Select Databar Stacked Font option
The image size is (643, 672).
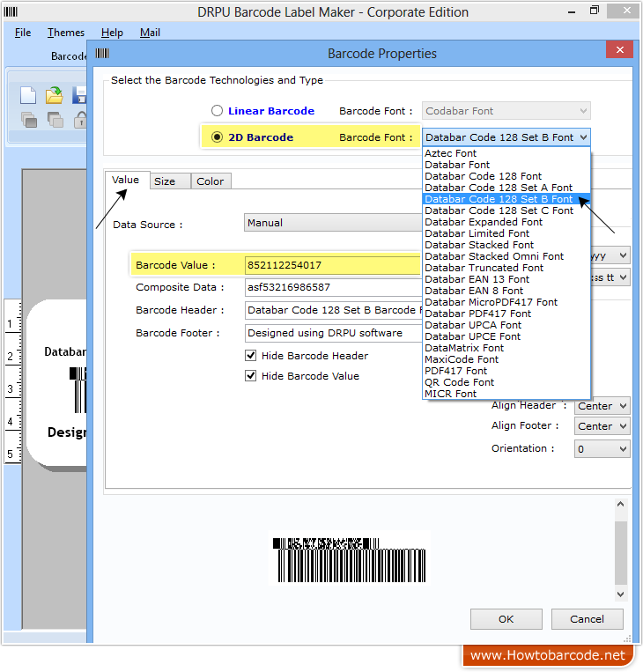point(506,245)
